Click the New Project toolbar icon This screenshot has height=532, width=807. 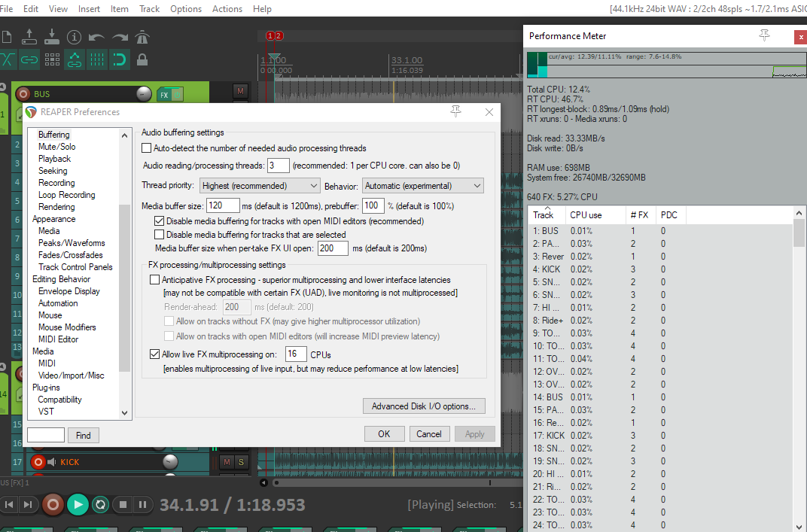click(x=7, y=37)
